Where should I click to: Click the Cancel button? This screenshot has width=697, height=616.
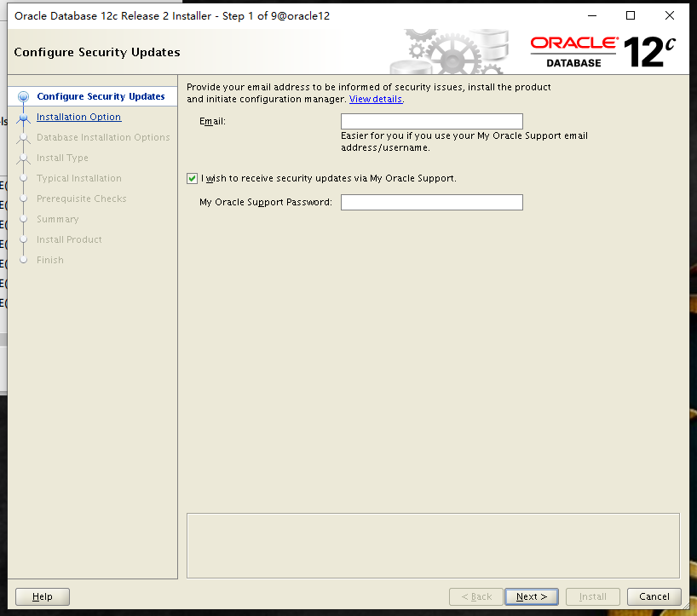(654, 596)
